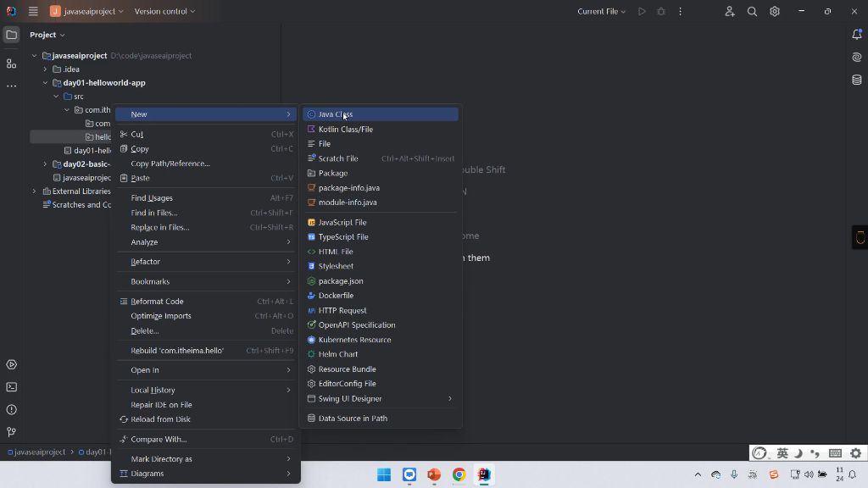Choose Java Class from New submenu

pos(381,114)
